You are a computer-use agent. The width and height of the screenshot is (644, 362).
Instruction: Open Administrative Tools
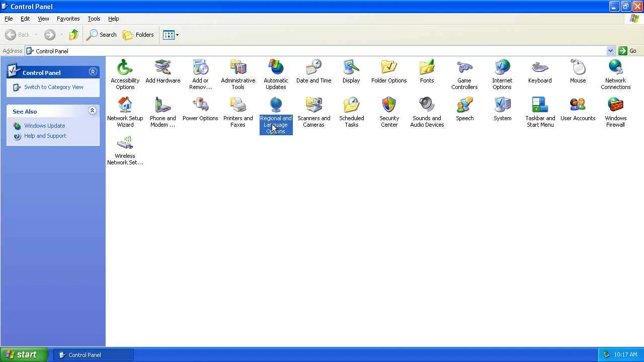pyautogui.click(x=238, y=74)
